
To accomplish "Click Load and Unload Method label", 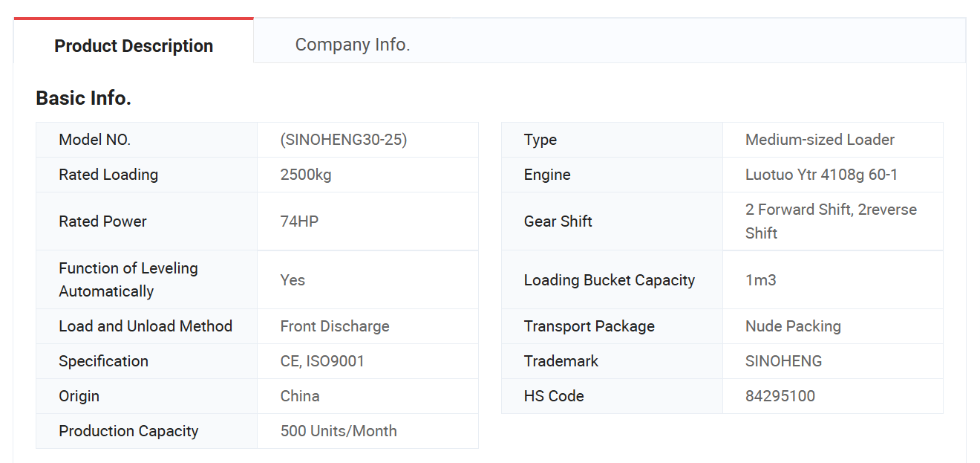I will [x=146, y=326].
